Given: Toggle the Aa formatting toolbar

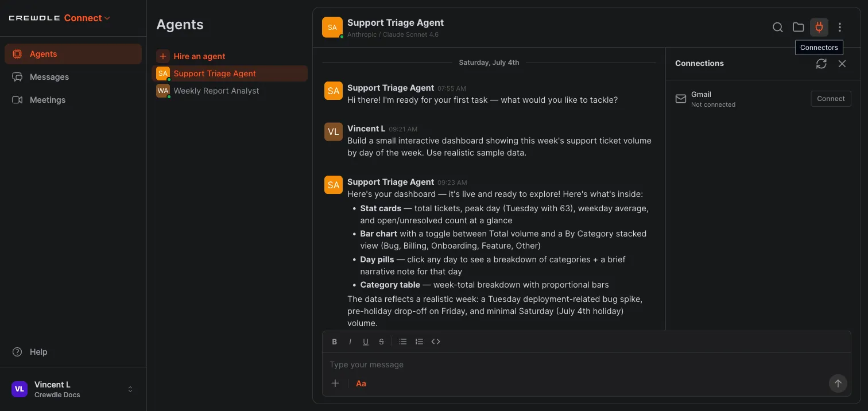Looking at the screenshot, I should pos(361,383).
